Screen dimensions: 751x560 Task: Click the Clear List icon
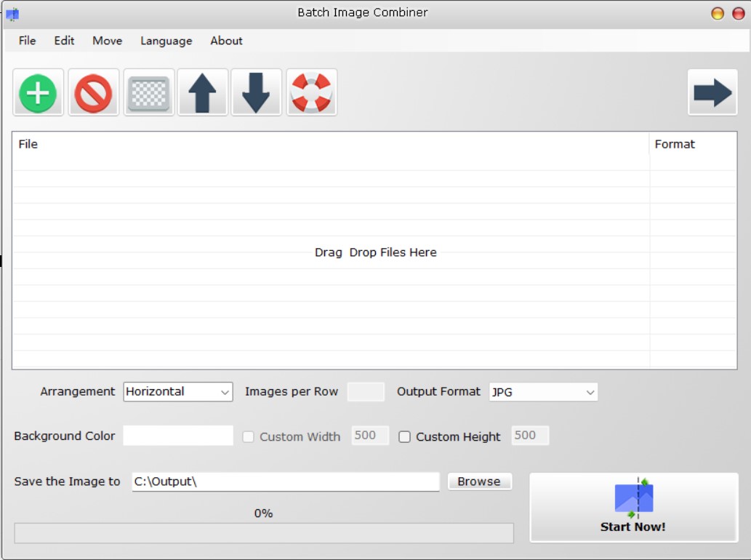point(148,92)
